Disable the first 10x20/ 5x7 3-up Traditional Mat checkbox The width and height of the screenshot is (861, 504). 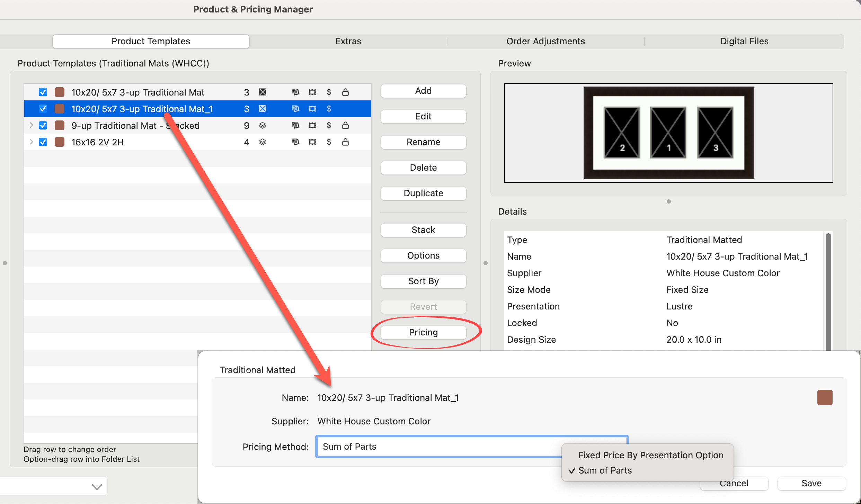coord(43,92)
